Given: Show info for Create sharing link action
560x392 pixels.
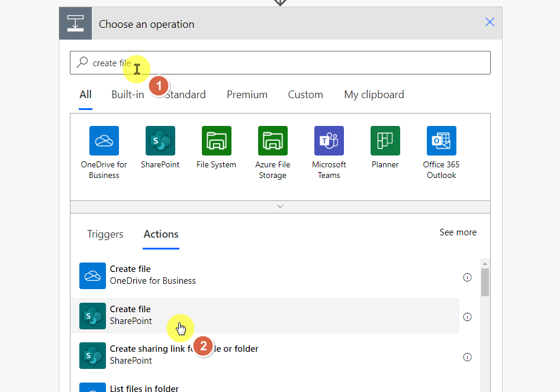Looking at the screenshot, I should pyautogui.click(x=467, y=357).
